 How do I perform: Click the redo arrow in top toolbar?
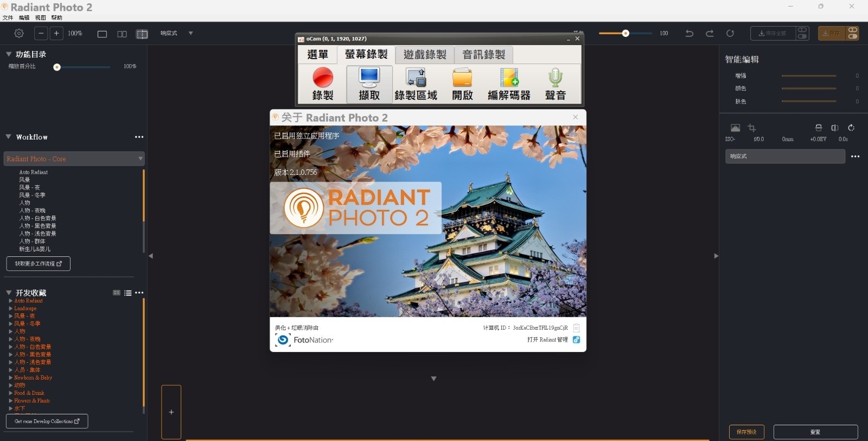pos(710,34)
